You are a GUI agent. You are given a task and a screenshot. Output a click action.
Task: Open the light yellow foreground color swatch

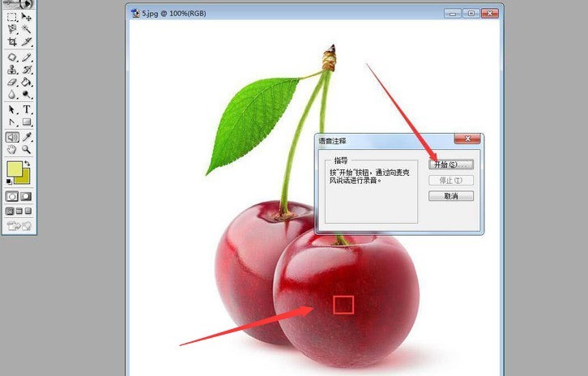[15, 169]
